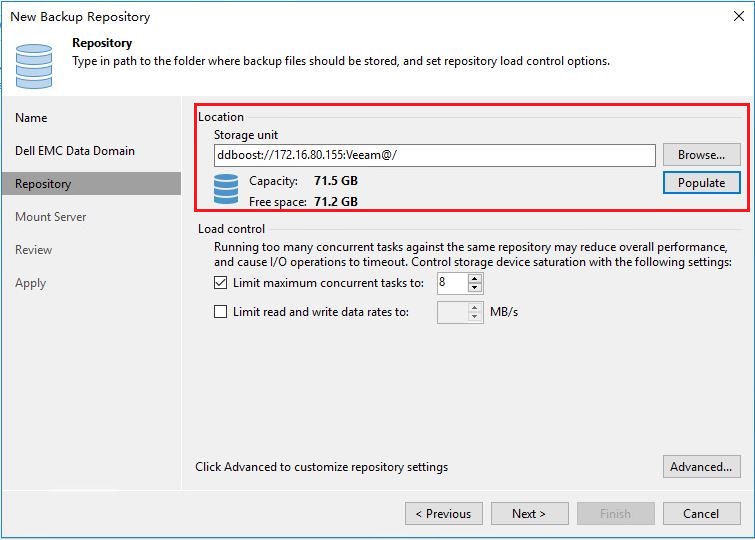Cancel the repository wizard
Viewport: 755px width, 540px height.
point(702,514)
